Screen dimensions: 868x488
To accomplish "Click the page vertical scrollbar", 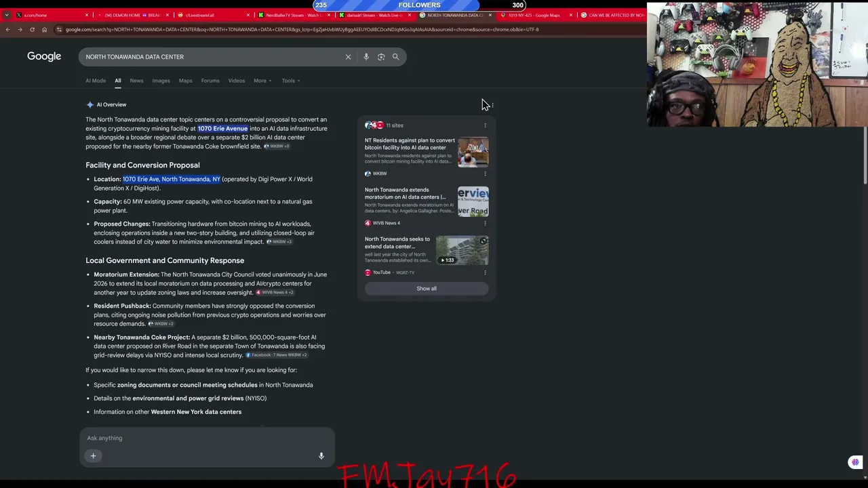I will (865, 156).
